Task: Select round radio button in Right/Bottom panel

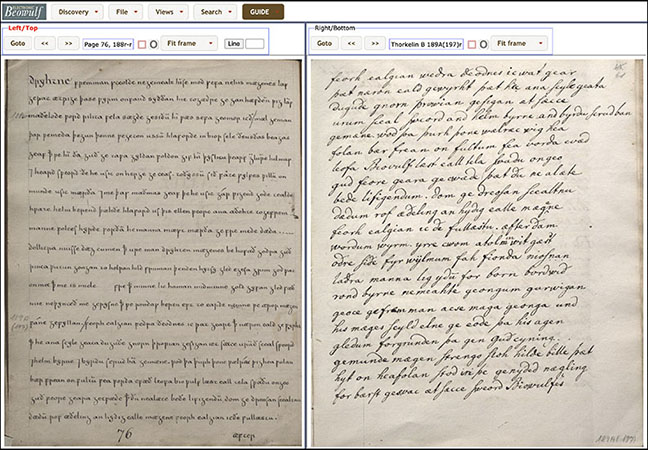Action: tap(484, 44)
